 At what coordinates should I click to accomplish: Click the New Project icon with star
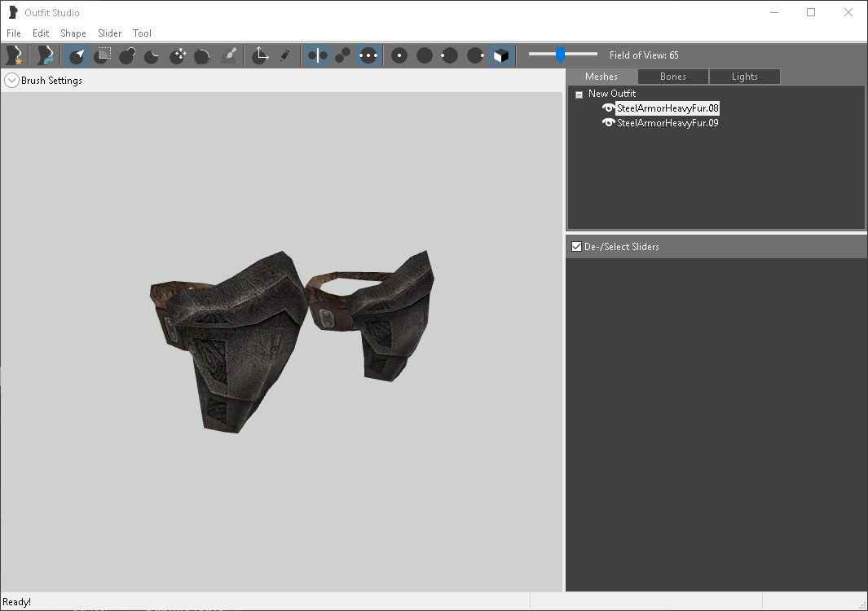15,55
